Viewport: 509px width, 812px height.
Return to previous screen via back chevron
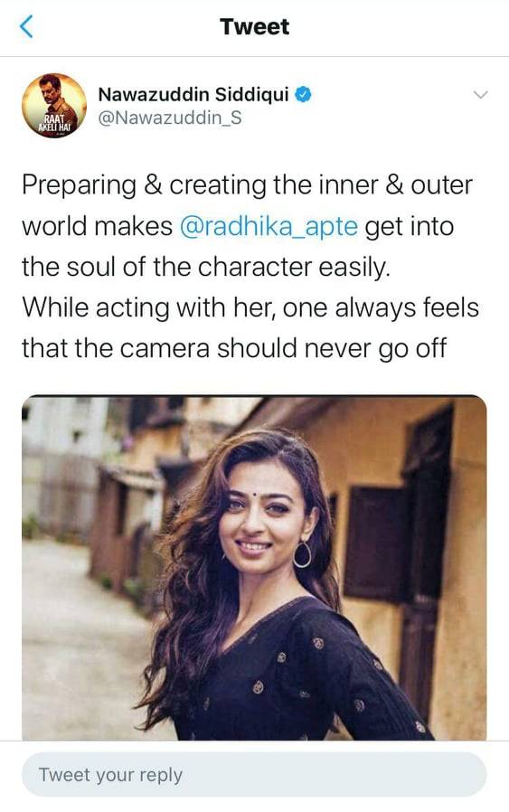[x=26, y=26]
